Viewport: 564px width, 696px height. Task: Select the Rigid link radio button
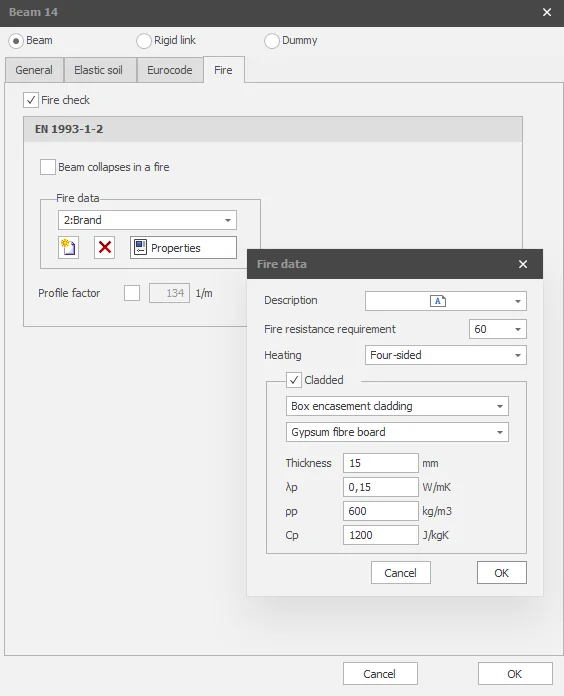[144, 41]
